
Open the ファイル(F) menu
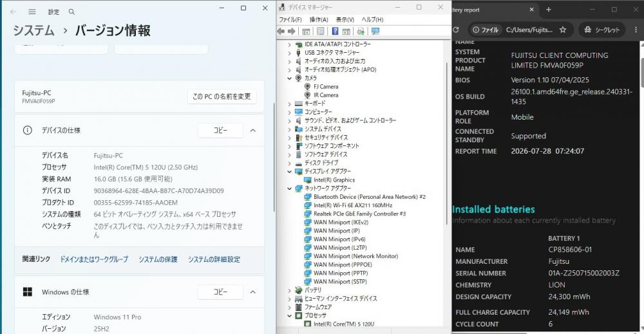(x=290, y=19)
